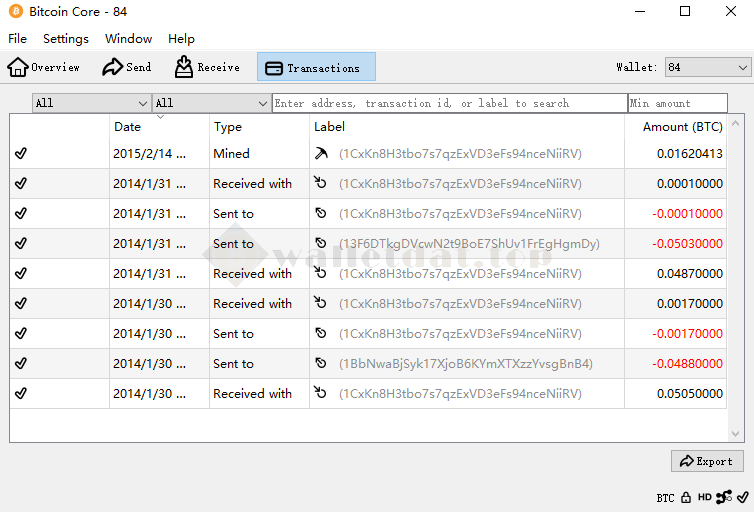Click the confirmed checkmark of the 2015/2/14 transaction

point(21,154)
